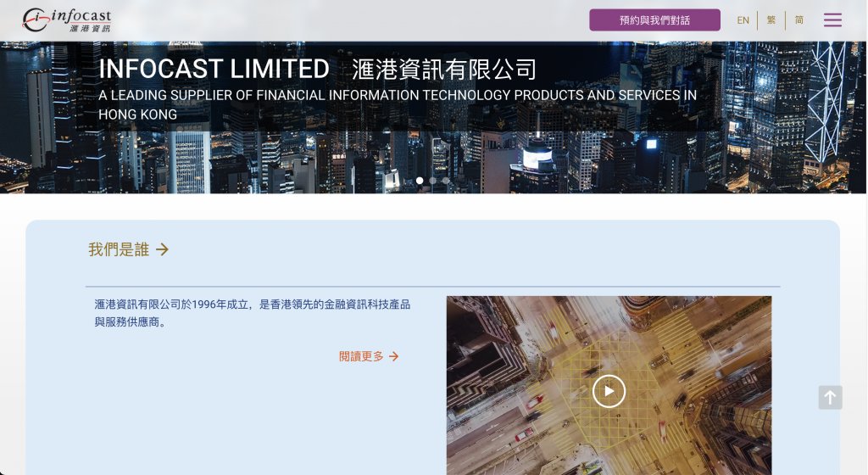The image size is (868, 475).
Task: Switch to Simplified Chinese 简
Action: tap(798, 20)
